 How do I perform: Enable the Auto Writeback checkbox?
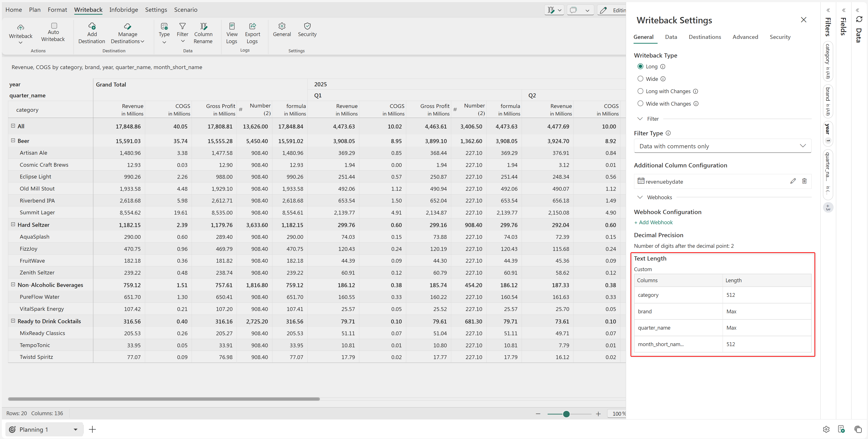coord(54,26)
